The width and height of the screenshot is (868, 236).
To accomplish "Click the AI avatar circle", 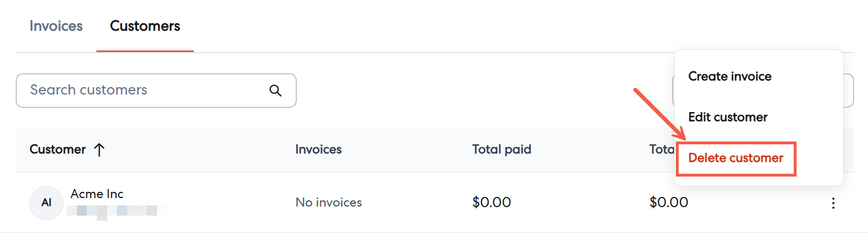I will pos(46,203).
